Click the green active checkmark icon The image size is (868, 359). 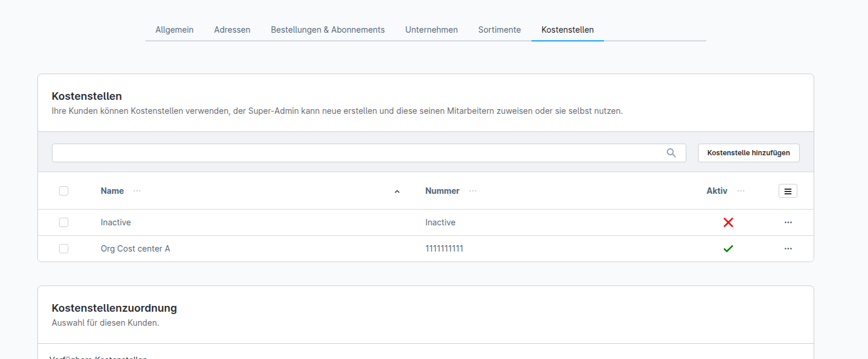pos(728,249)
